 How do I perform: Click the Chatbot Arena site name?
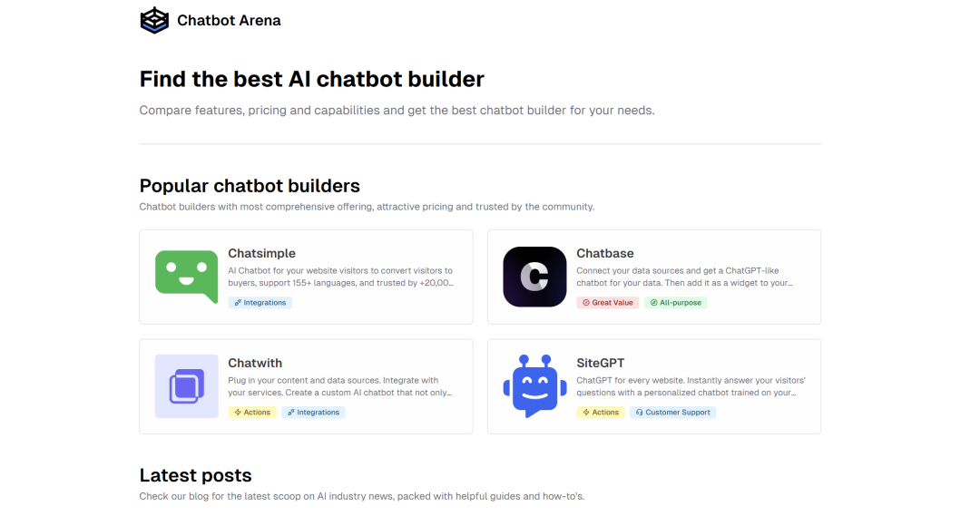229,21
